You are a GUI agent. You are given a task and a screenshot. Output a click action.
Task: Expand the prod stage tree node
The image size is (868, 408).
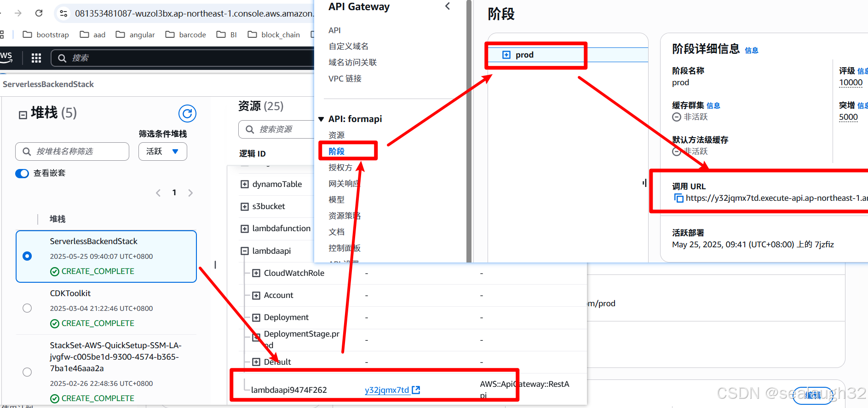pyautogui.click(x=506, y=55)
